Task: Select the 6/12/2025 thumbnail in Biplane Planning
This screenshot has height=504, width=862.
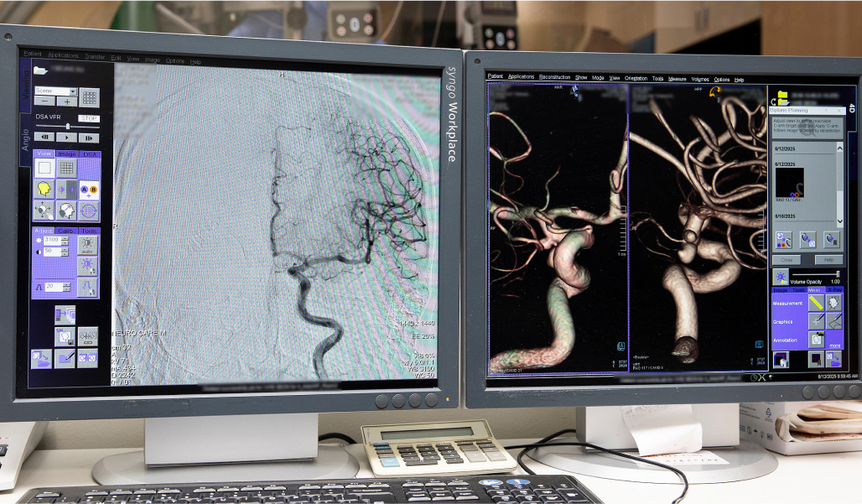Action: pos(789,183)
